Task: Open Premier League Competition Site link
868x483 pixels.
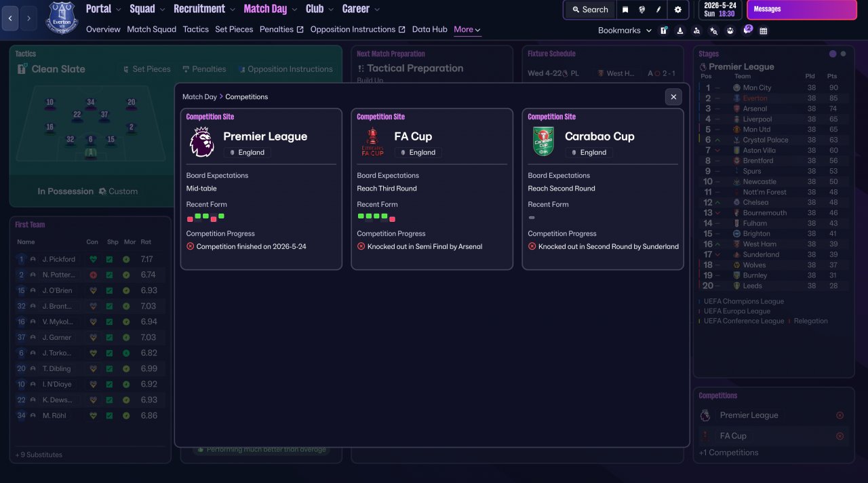Action: tap(210, 117)
